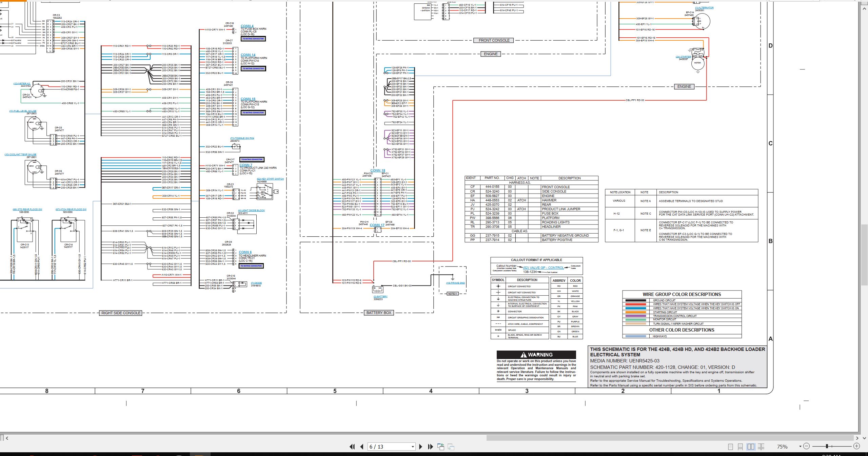Screen dimensions: 868x456
Task: Open the (4) LIGHT DIODE BLOCK link
Action: click(x=251, y=211)
